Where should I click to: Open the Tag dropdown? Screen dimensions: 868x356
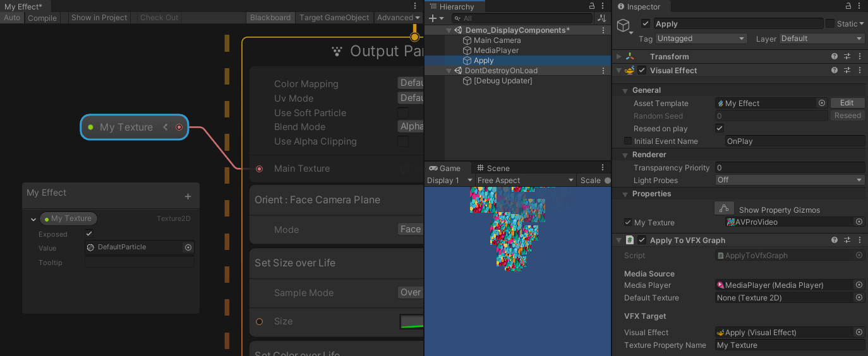(x=701, y=39)
